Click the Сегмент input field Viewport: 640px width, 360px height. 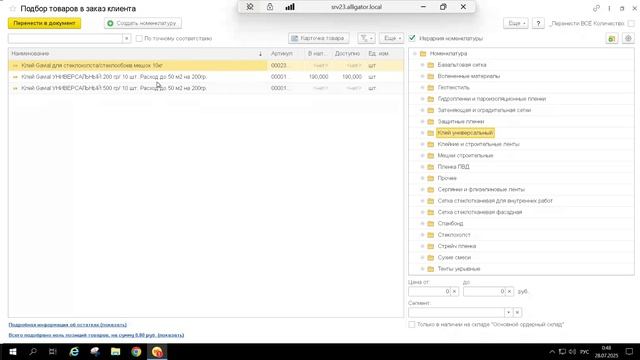coord(456,312)
